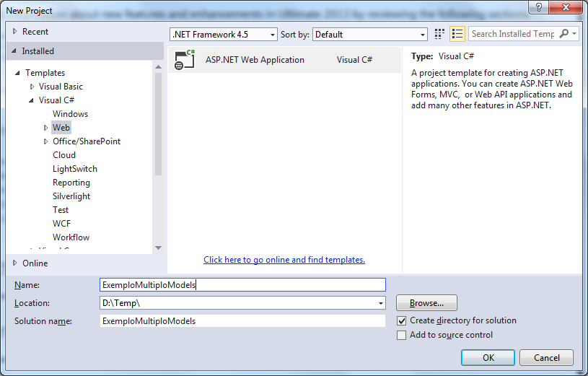
Task: Select Silverlight template category
Action: pos(71,196)
